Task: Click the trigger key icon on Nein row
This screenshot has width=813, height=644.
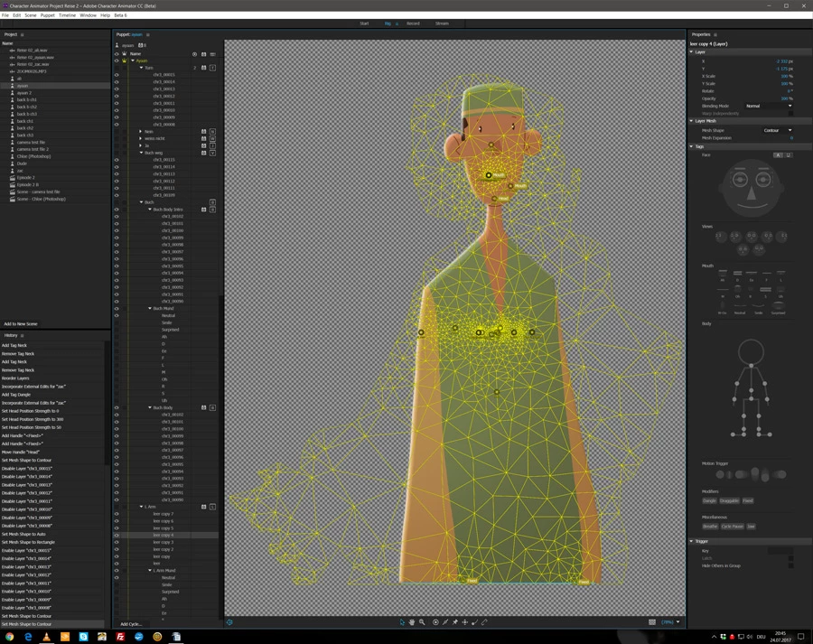Action: pos(212,132)
